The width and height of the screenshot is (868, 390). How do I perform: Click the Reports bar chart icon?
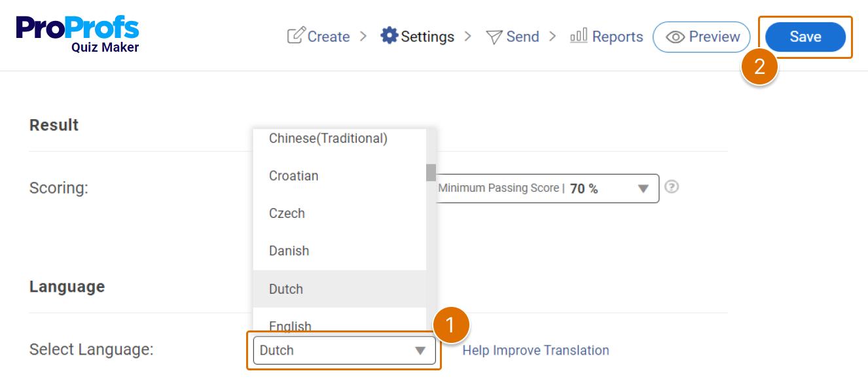coord(579,35)
